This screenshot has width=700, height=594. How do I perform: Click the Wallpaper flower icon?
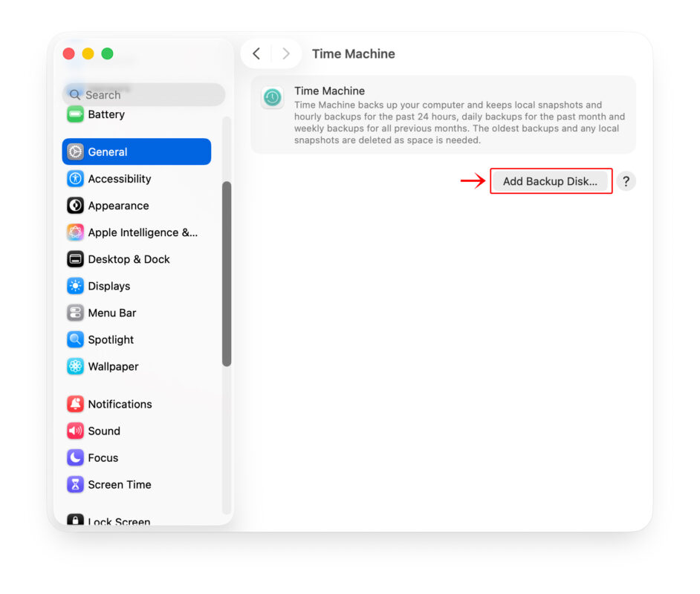point(75,366)
